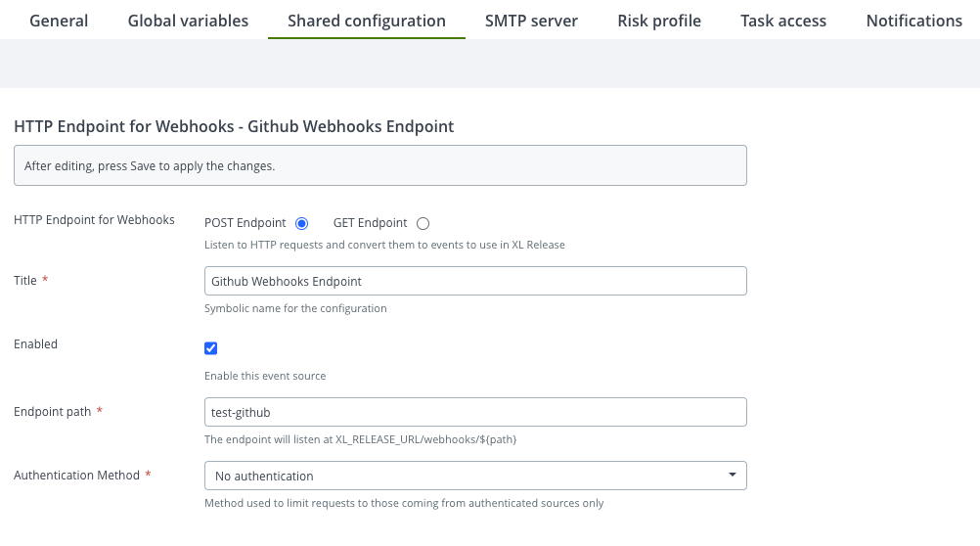Image resolution: width=980 pixels, height=546 pixels.
Task: Open the SMTP server tab
Action: pyautogui.click(x=531, y=21)
